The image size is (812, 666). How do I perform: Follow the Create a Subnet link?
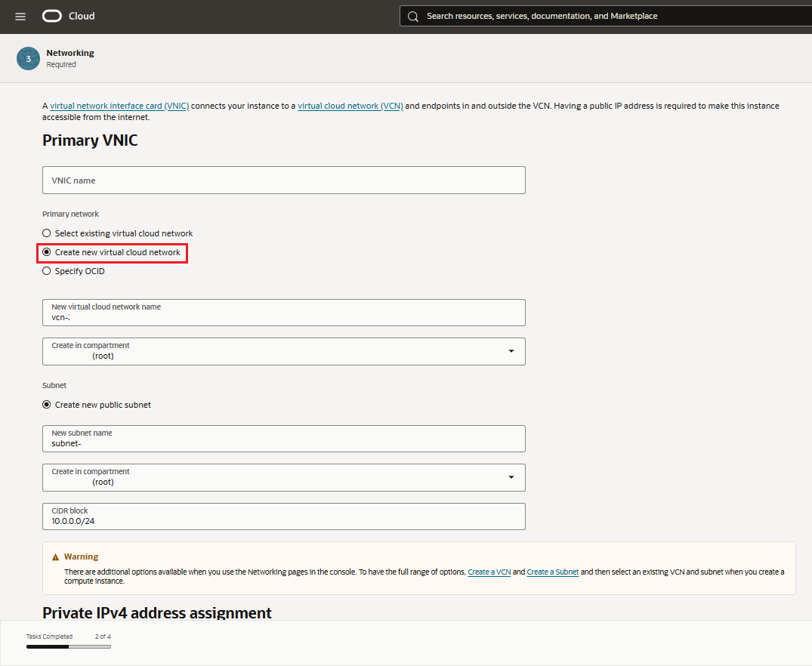coord(552,572)
